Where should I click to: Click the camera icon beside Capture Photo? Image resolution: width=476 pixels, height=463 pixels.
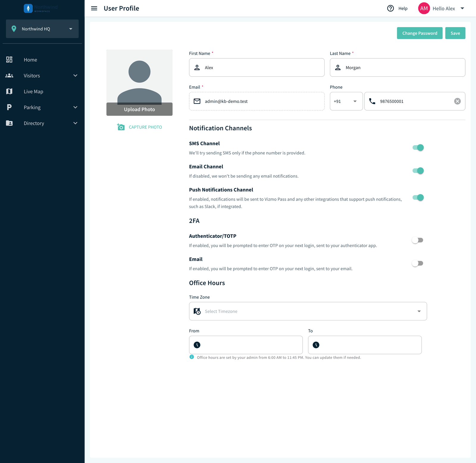pos(121,127)
